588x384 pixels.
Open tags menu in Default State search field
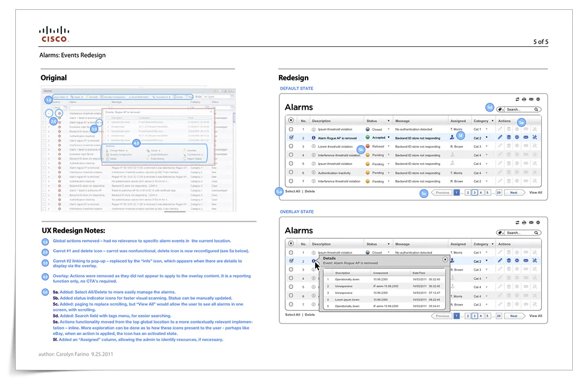coord(501,110)
